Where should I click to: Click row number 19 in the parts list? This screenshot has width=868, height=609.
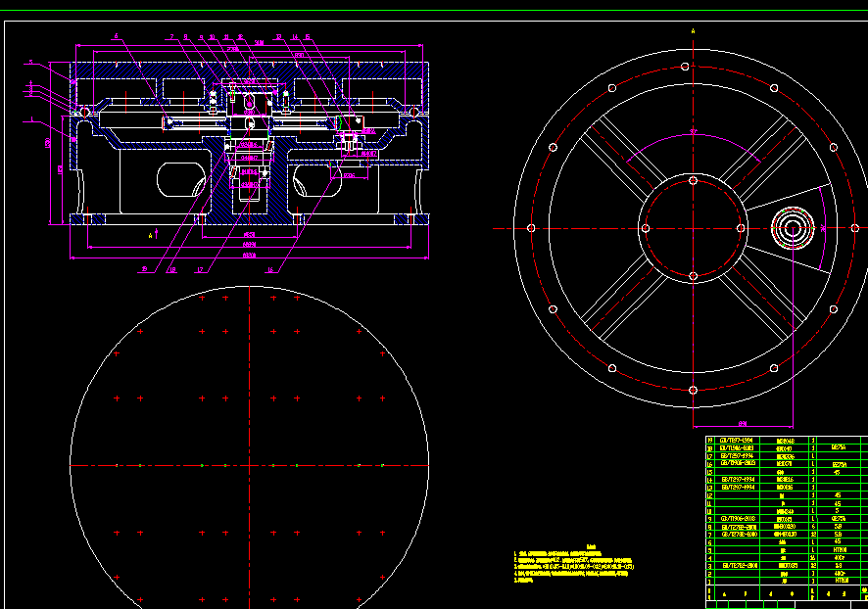click(x=710, y=441)
